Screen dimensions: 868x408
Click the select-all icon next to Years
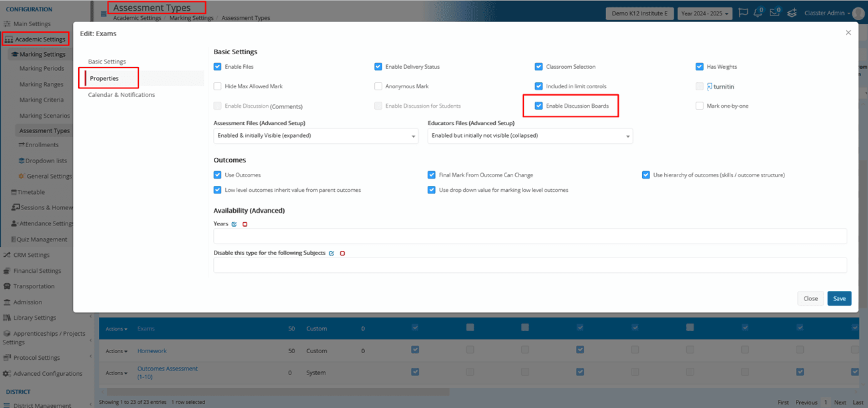[234, 224]
